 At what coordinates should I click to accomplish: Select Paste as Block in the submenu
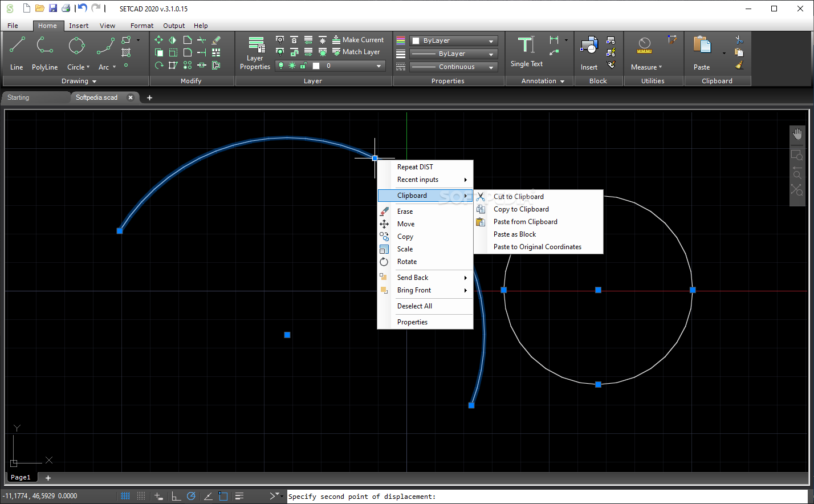[x=538, y=234]
